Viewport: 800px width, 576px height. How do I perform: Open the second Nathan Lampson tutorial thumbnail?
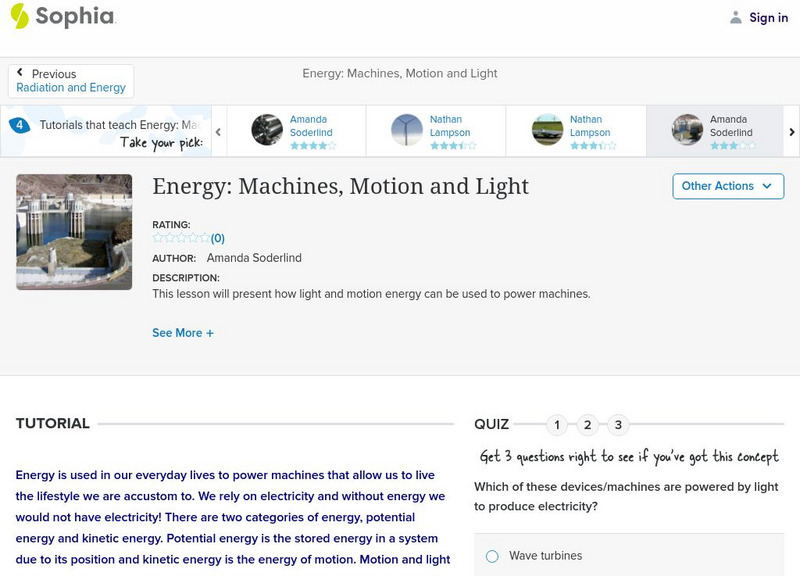(x=547, y=130)
